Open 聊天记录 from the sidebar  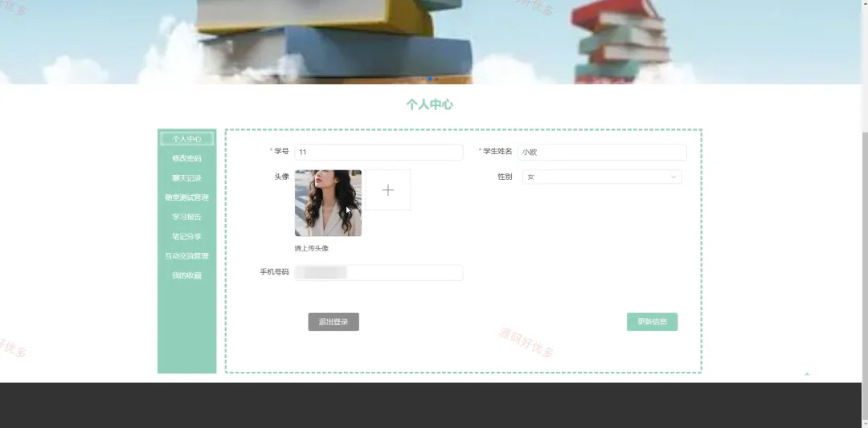click(186, 178)
